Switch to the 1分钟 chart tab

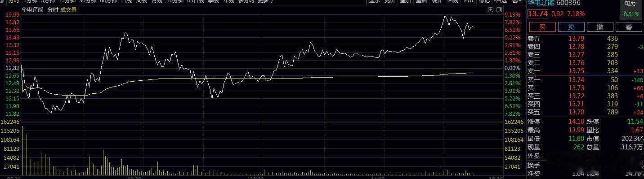click(x=31, y=1)
